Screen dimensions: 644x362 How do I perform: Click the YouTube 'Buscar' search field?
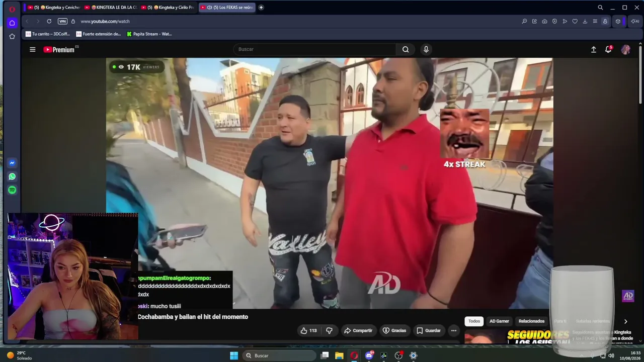point(314,49)
